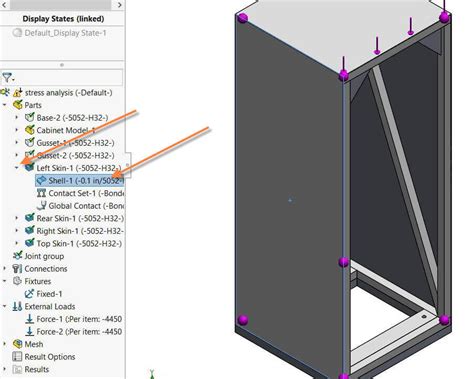Image resolution: width=474 pixels, height=379 pixels.
Task: Select the Top Skin-1 part icon
Action: [29, 243]
